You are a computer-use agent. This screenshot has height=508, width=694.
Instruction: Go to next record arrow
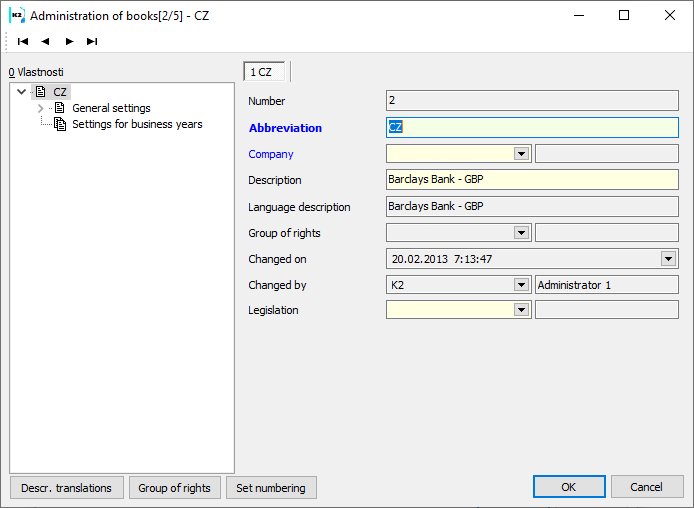click(x=69, y=41)
